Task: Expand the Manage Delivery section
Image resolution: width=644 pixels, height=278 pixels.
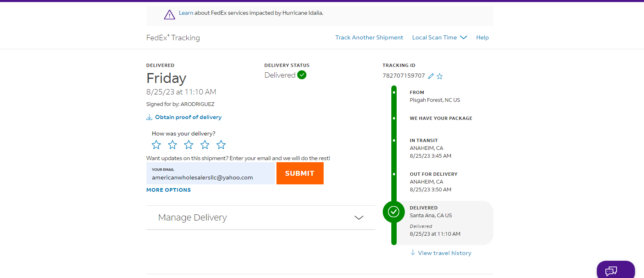Action: [x=261, y=218]
